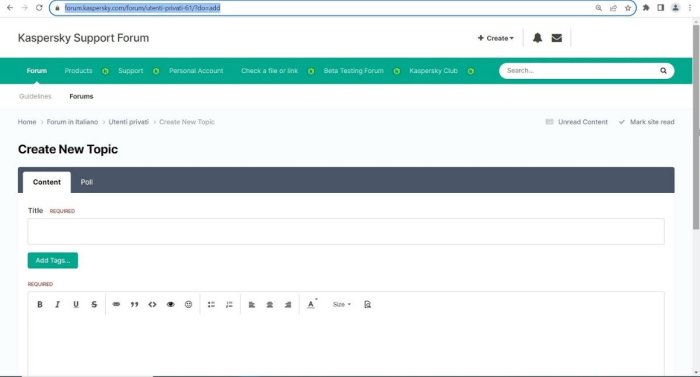Image resolution: width=700 pixels, height=377 pixels.
Task: Insert a link with the link icon
Action: (x=116, y=304)
